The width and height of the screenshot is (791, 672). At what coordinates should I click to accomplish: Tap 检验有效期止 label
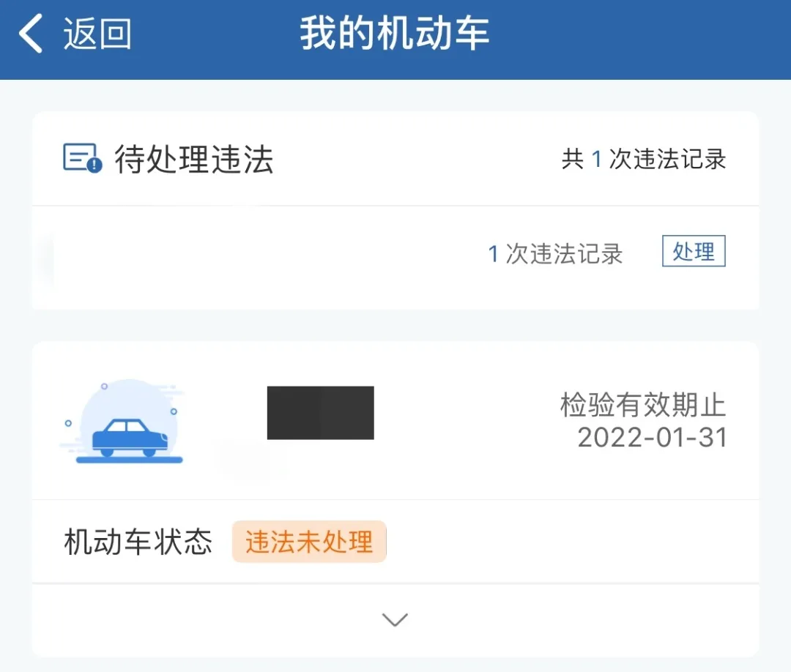coord(643,404)
